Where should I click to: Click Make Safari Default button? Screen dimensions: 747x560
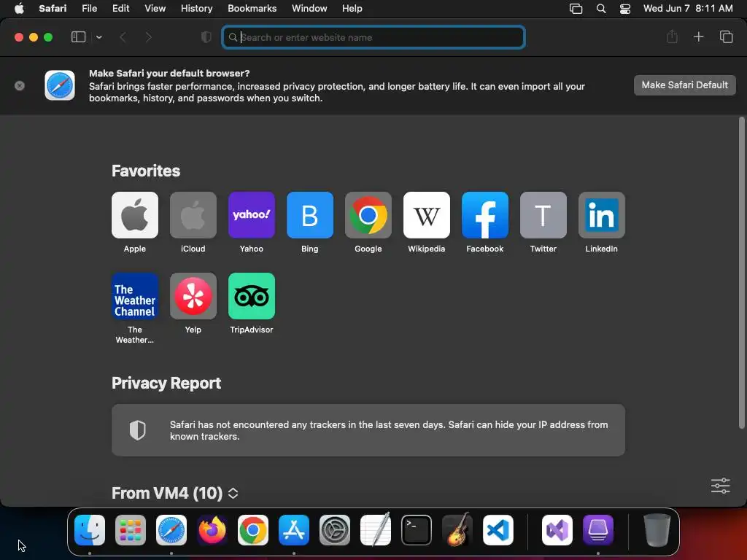coord(684,85)
